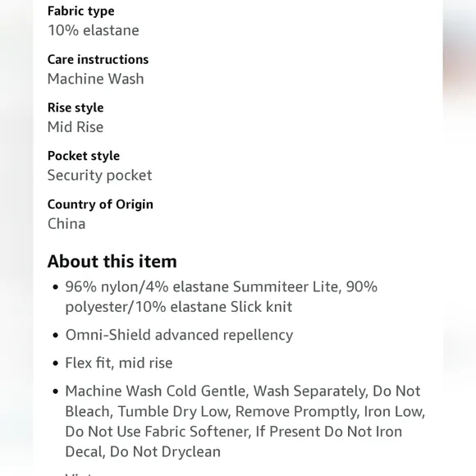
Task: Click the Fabric type heading
Action: (x=81, y=11)
